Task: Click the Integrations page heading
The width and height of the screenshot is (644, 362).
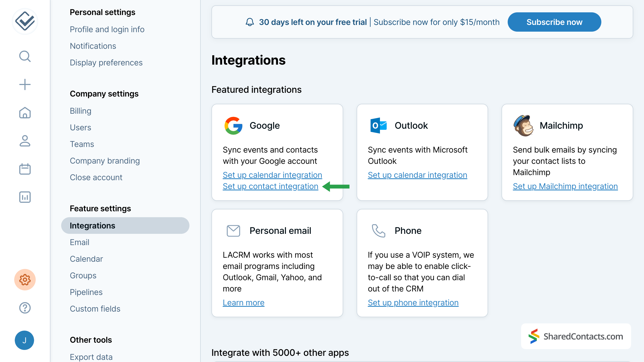Action: (248, 60)
